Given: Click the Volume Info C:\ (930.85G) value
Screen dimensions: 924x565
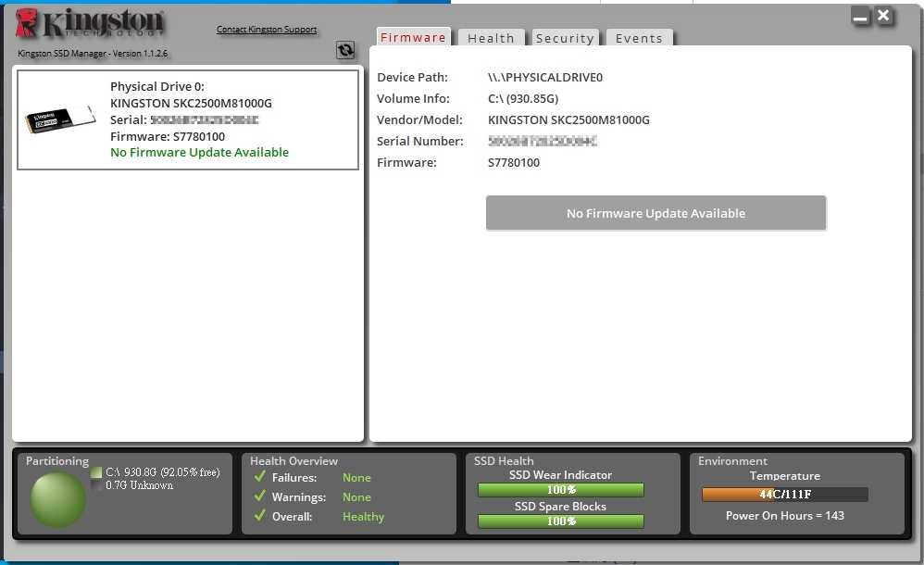Looking at the screenshot, I should 523,98.
